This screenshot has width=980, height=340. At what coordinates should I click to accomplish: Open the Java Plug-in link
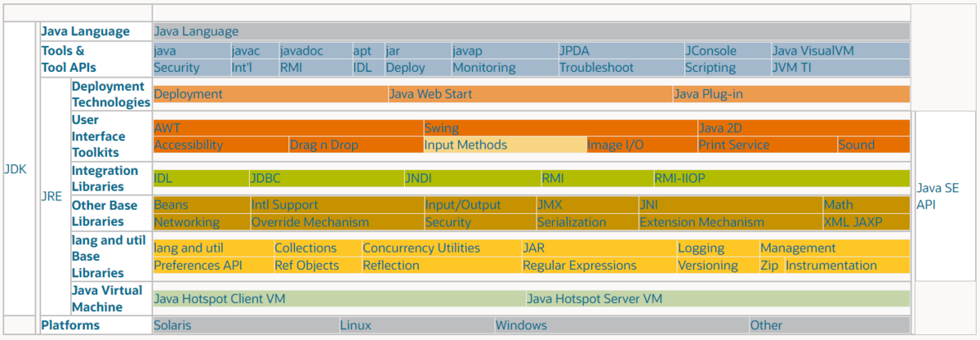click(708, 94)
